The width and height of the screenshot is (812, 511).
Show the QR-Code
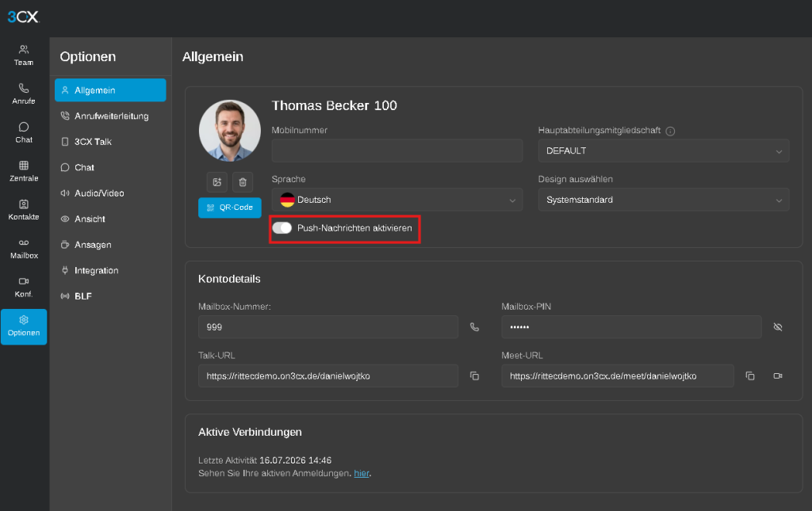coord(230,208)
